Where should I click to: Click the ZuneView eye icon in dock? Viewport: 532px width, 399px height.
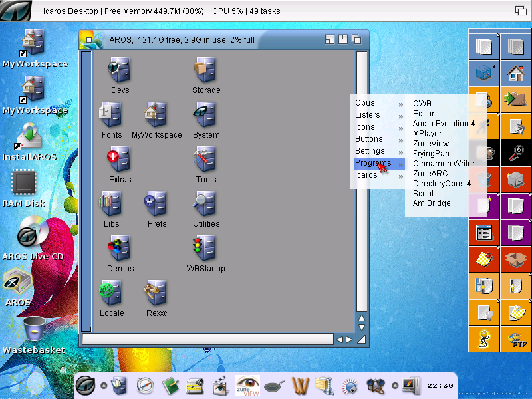(x=247, y=386)
